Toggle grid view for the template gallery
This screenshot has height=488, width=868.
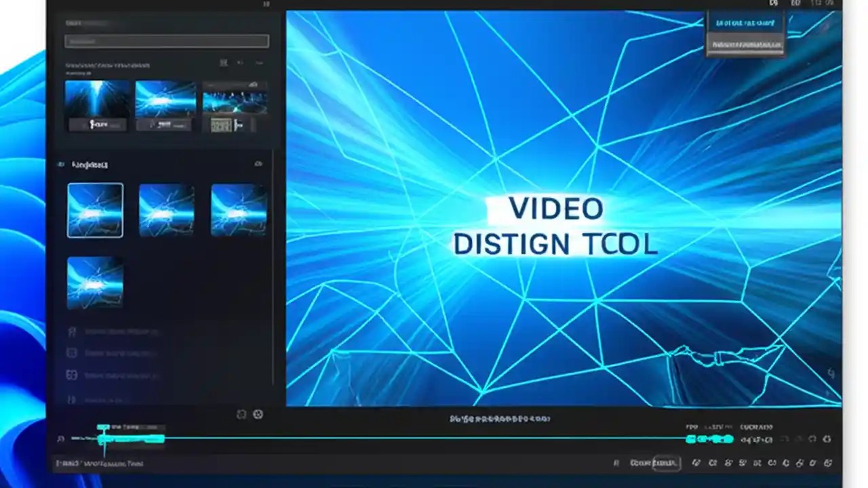[224, 62]
